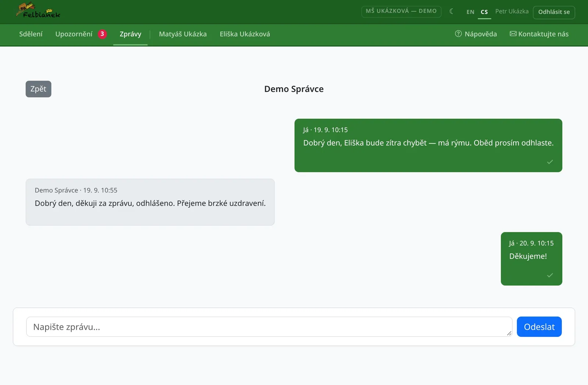This screenshot has height=385, width=588.
Task: Click checkmark on Děkujeme! message
Action: [550, 275]
